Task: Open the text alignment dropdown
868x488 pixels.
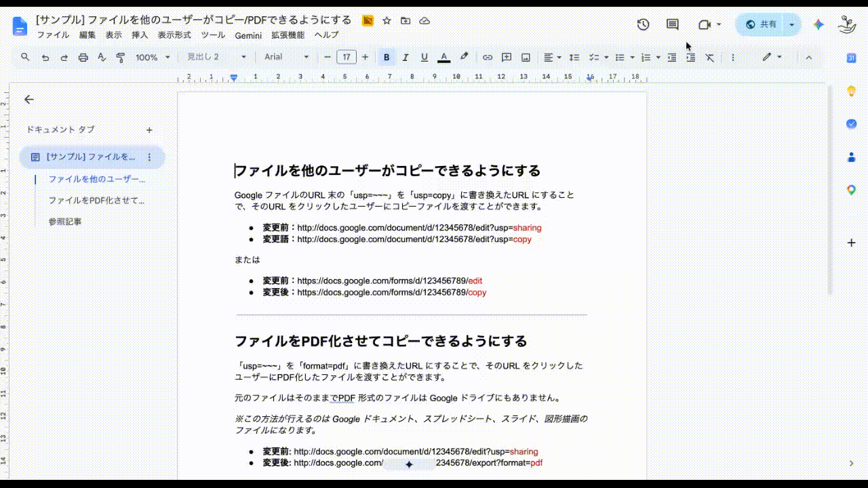Action: pos(552,58)
